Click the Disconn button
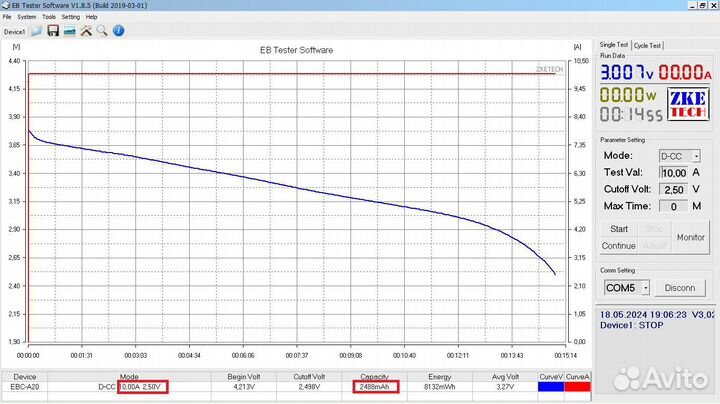This screenshot has height=404, width=720. [x=679, y=288]
